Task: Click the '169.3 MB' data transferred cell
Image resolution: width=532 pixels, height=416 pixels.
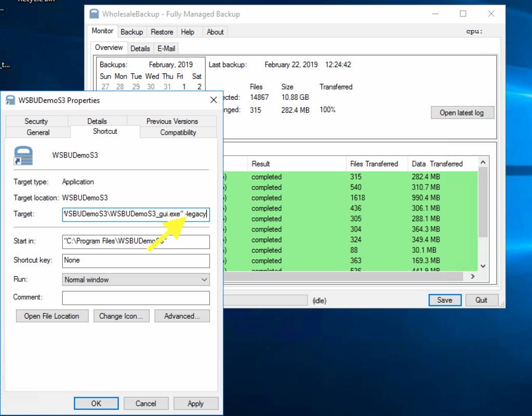Action: point(426,261)
